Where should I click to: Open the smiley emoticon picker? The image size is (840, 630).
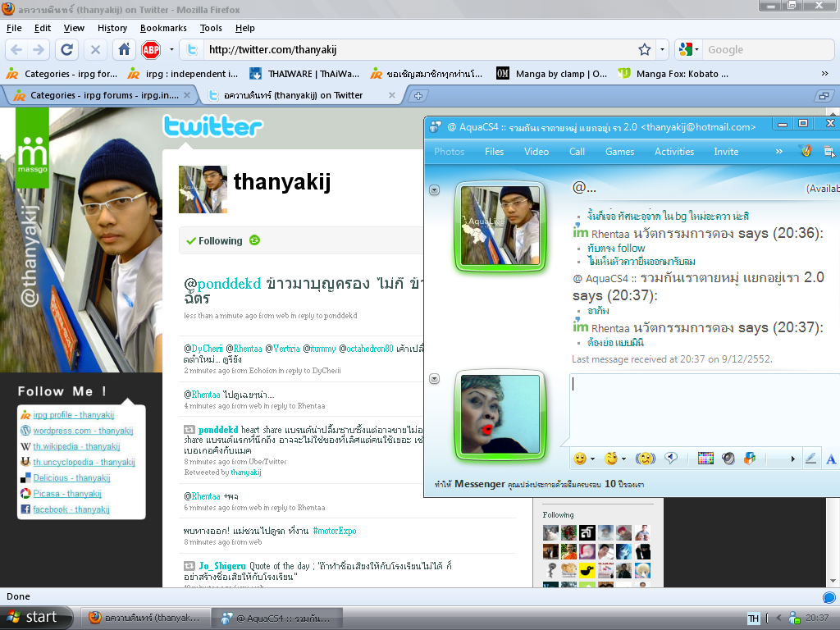click(579, 459)
